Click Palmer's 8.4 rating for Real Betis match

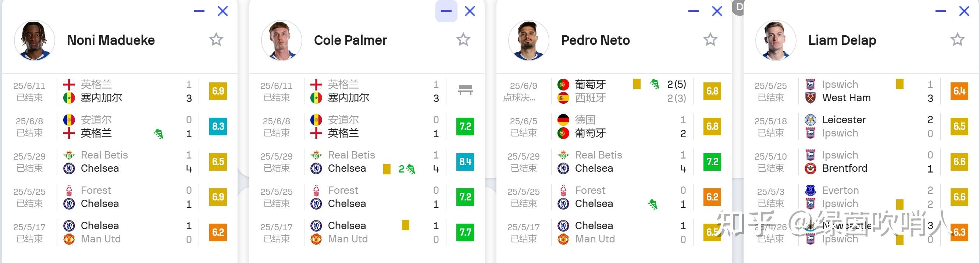coord(465,162)
